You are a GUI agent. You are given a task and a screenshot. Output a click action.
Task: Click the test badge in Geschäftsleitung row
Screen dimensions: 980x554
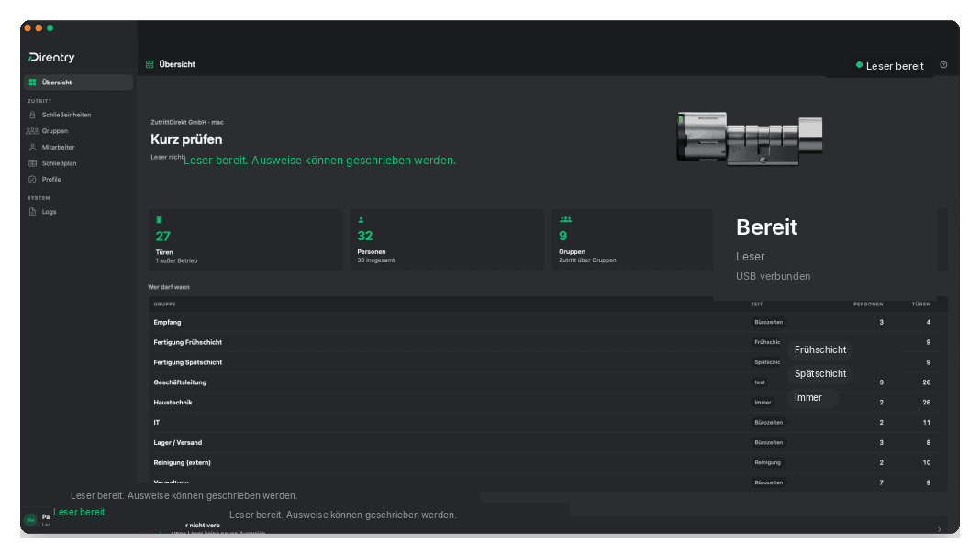(x=760, y=382)
